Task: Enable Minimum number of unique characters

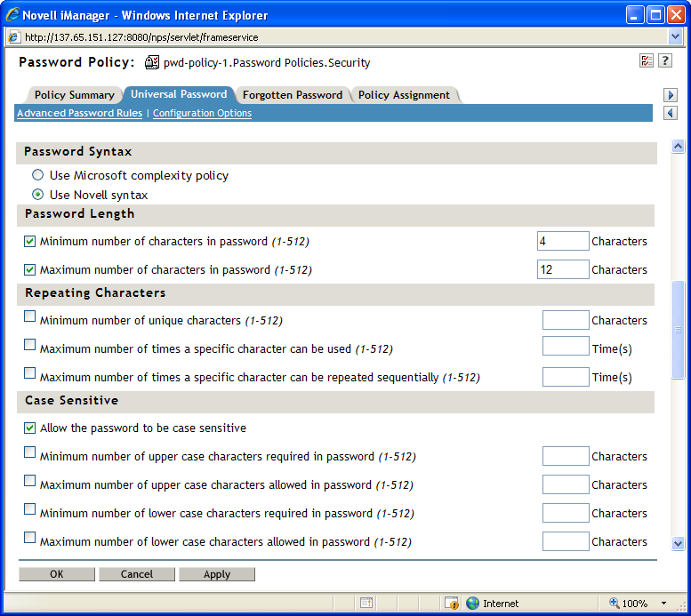Action: [29, 316]
